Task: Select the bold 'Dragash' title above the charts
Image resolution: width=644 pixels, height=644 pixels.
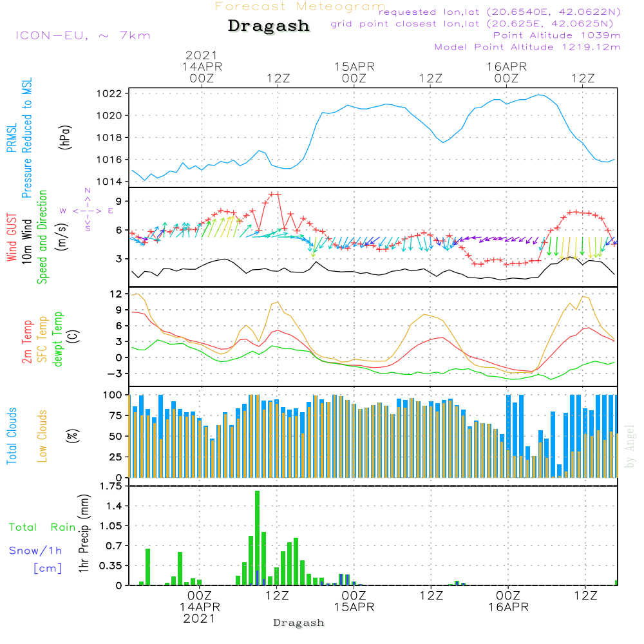Action: pos(269,26)
